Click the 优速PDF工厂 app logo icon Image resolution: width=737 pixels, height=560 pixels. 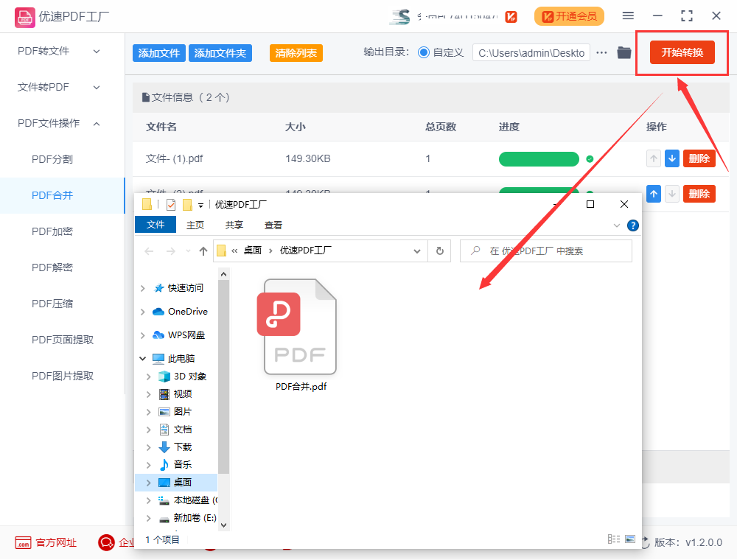click(24, 18)
